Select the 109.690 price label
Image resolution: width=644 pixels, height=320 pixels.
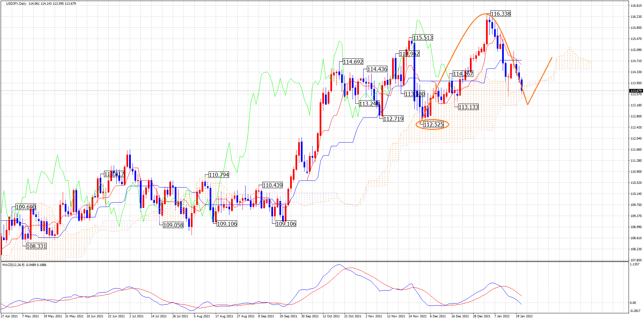coord(25,207)
